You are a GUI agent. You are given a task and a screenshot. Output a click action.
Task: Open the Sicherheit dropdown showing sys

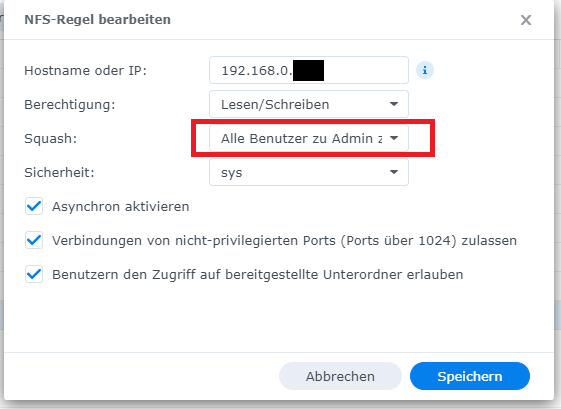click(309, 172)
